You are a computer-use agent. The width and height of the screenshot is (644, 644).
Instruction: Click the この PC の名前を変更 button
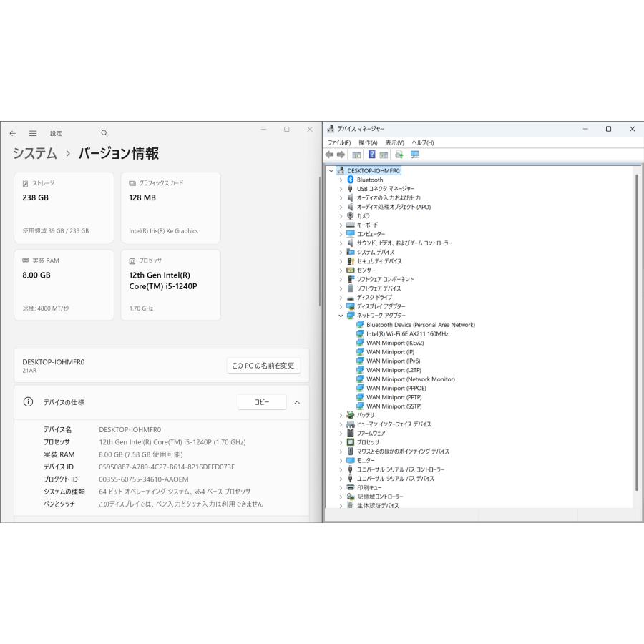coord(263,365)
